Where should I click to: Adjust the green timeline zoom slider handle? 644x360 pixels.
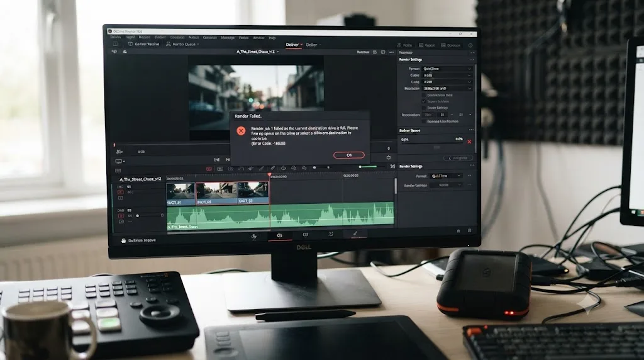360,167
